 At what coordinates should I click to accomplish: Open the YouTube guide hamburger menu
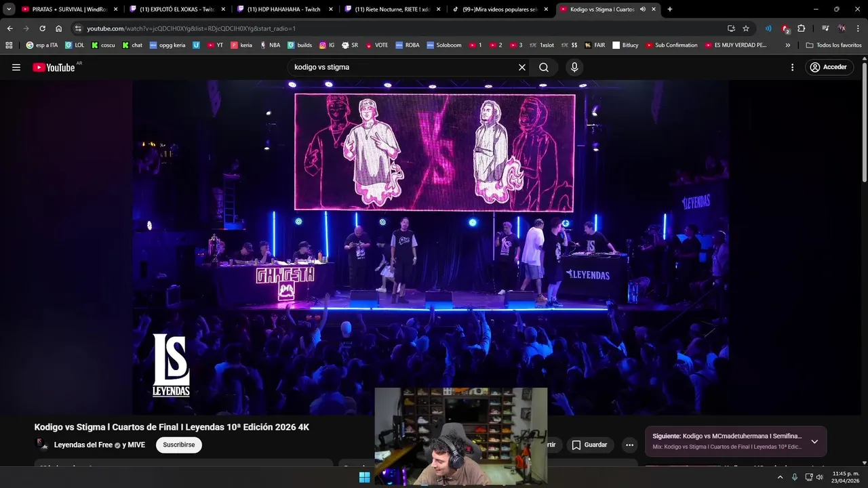(16, 67)
